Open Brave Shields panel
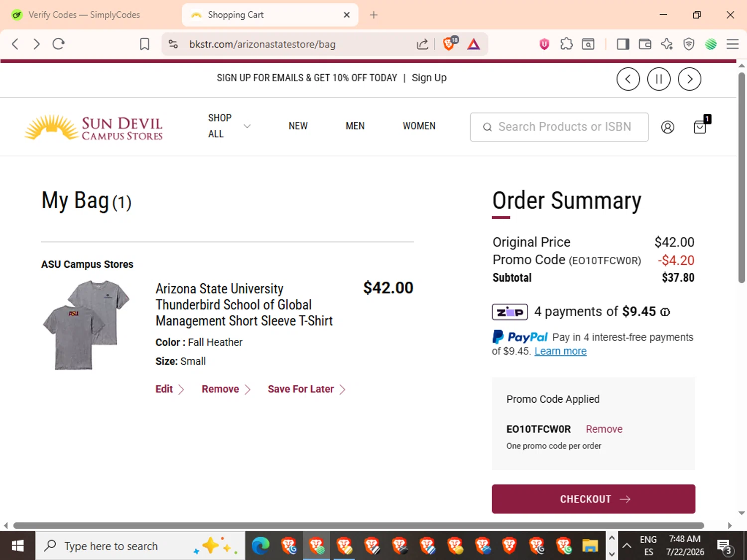The image size is (747, 560). [450, 43]
